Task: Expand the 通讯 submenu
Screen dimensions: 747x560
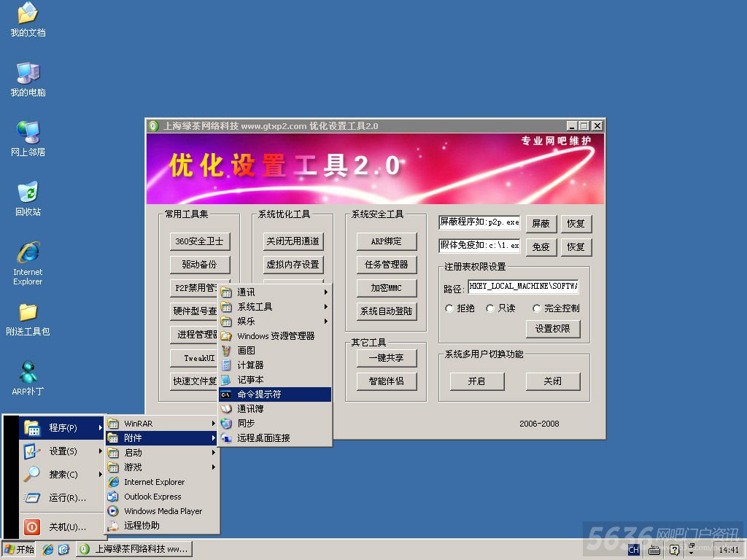Action: coord(275,292)
